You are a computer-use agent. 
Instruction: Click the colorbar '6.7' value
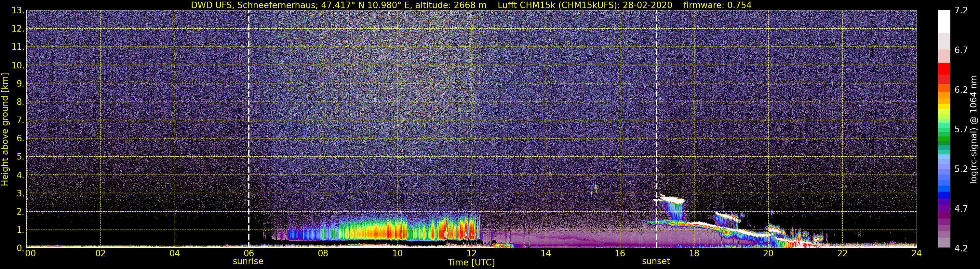point(961,50)
